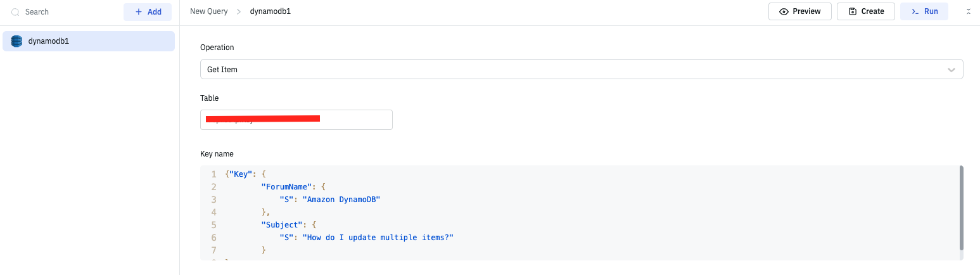The height and width of the screenshot is (275, 980).
Task: Click the Add button label
Action: click(x=155, y=12)
